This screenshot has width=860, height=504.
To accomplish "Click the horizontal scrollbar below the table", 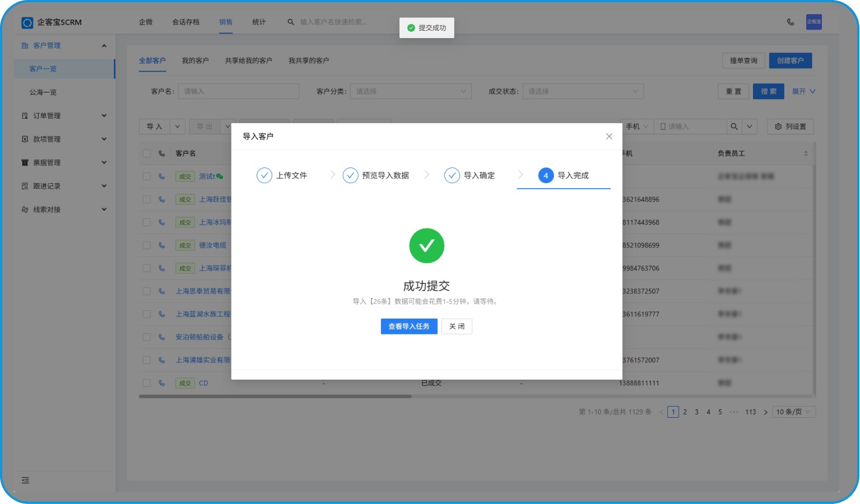I will (275, 396).
